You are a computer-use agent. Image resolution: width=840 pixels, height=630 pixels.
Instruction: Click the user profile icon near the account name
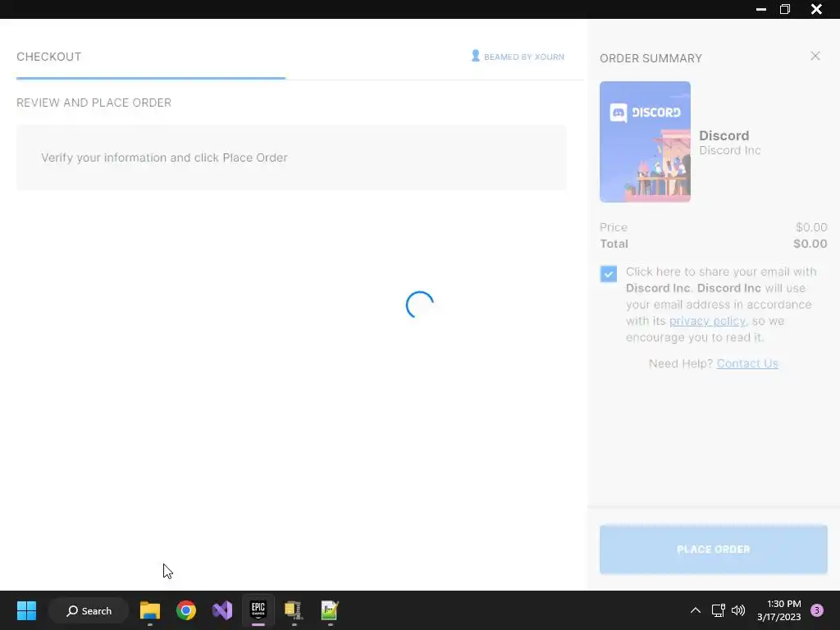(x=475, y=56)
